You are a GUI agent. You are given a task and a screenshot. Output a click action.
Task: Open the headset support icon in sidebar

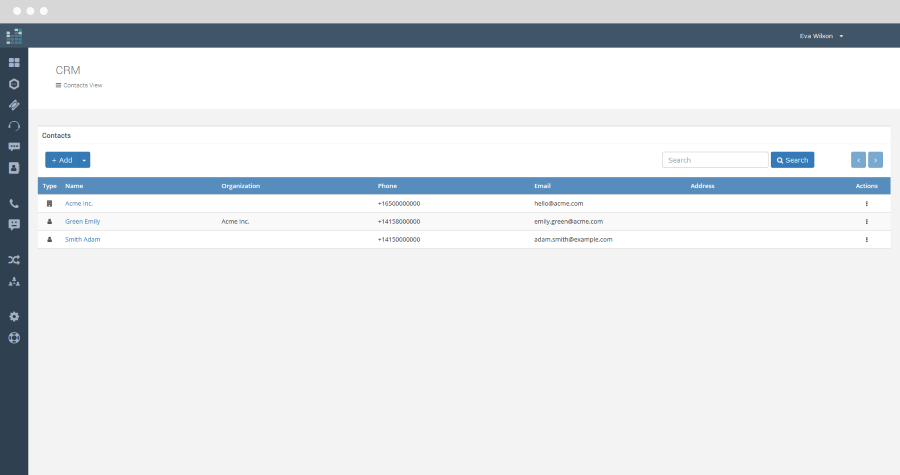[14, 125]
